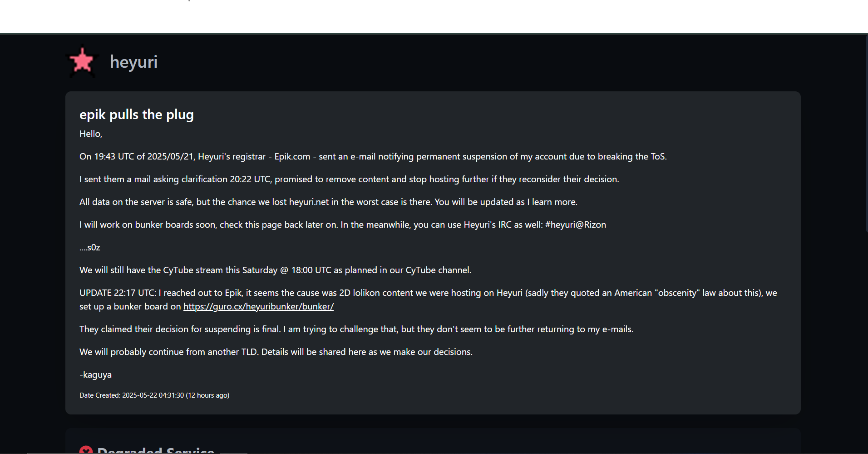The image size is (868, 454).
Task: Click the "epik pulls the plug" heading
Action: click(x=136, y=115)
